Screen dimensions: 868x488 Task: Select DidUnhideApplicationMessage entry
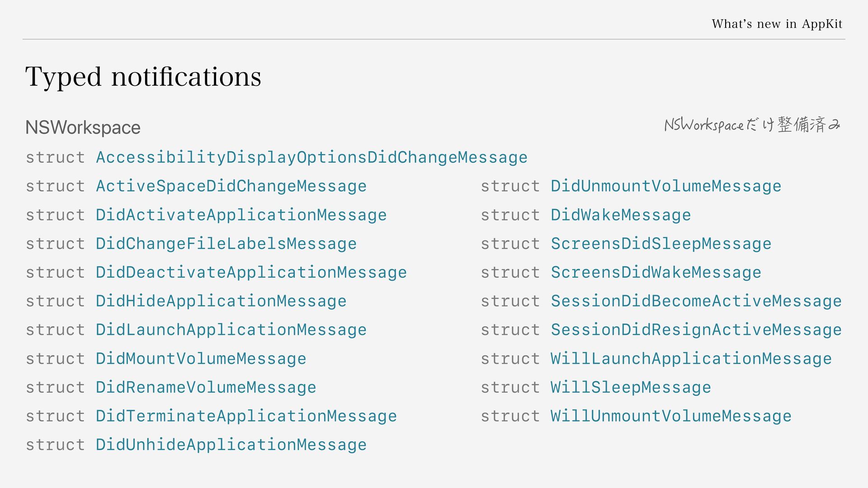point(231,445)
